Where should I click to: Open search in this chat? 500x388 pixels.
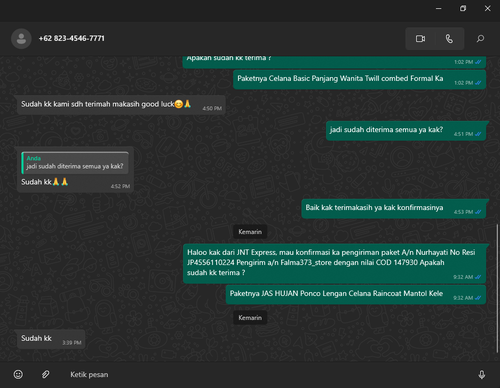[480, 39]
